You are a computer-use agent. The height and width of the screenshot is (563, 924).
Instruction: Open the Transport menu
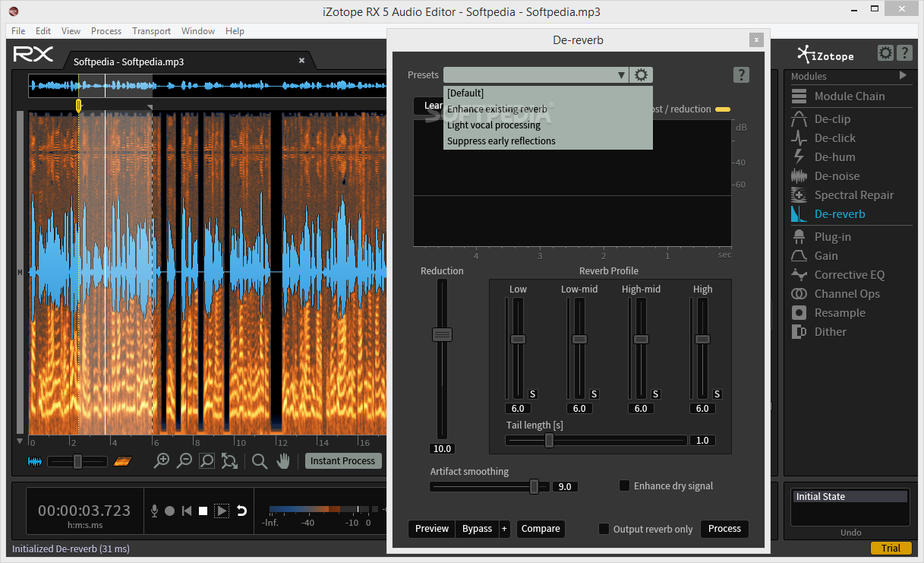pos(151,31)
